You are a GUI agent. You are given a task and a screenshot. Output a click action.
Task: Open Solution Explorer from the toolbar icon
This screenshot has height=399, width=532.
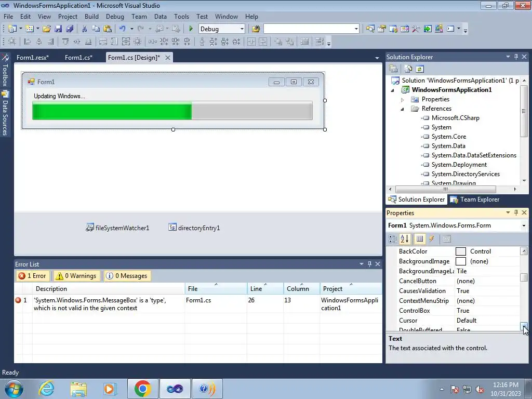click(x=370, y=29)
